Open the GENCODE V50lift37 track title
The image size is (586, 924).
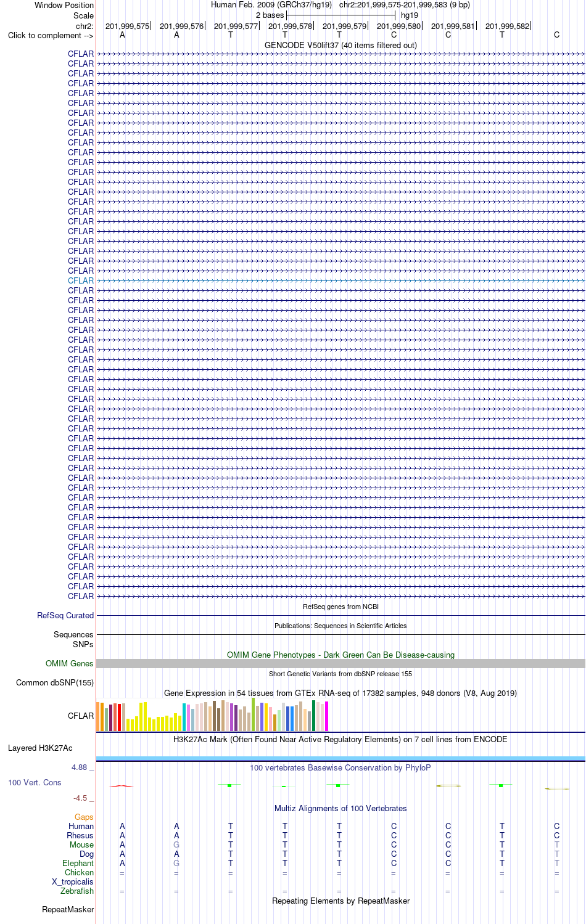pyautogui.click(x=340, y=45)
